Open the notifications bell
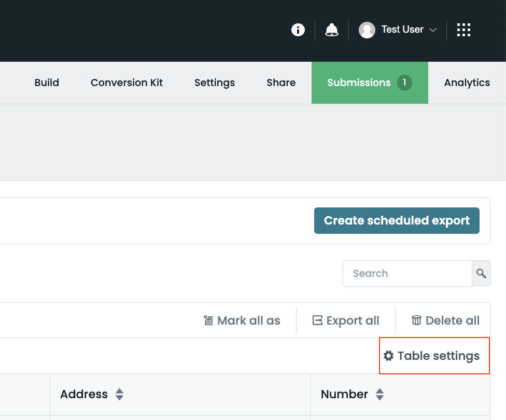 (332, 30)
